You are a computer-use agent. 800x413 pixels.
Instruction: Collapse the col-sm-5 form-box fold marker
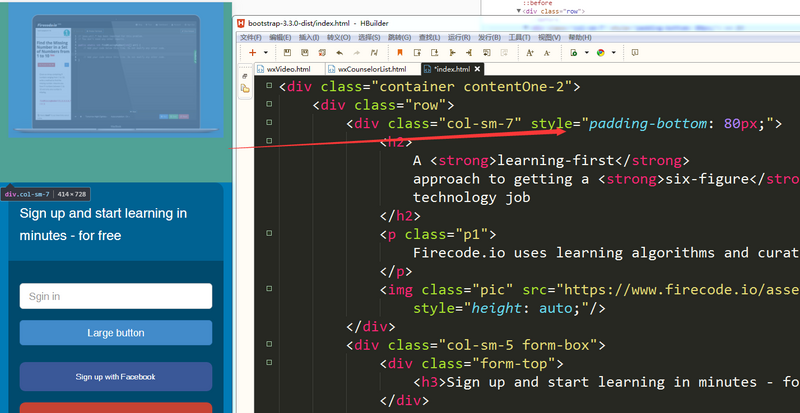tap(269, 344)
